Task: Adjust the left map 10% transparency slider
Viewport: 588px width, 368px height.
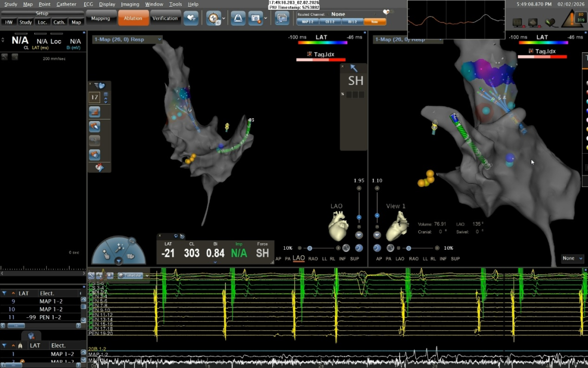Action: click(x=310, y=248)
